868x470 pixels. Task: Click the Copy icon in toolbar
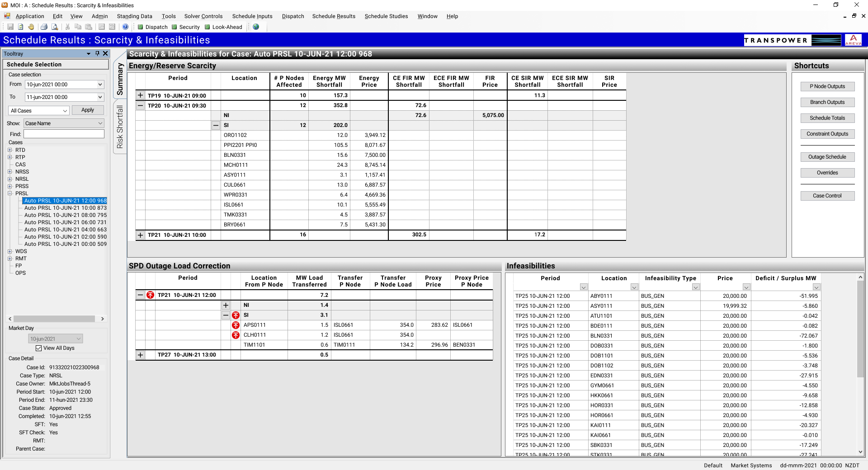click(78, 27)
